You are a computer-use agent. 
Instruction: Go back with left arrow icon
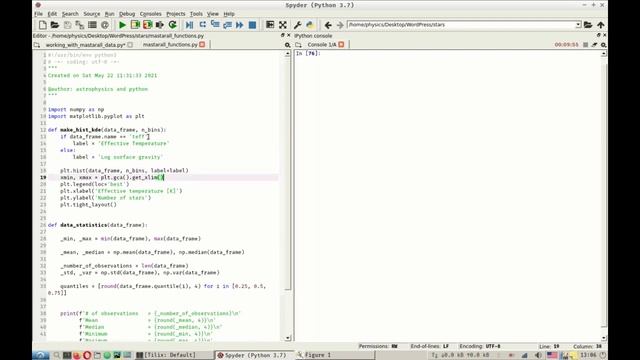pyautogui.click(x=328, y=25)
